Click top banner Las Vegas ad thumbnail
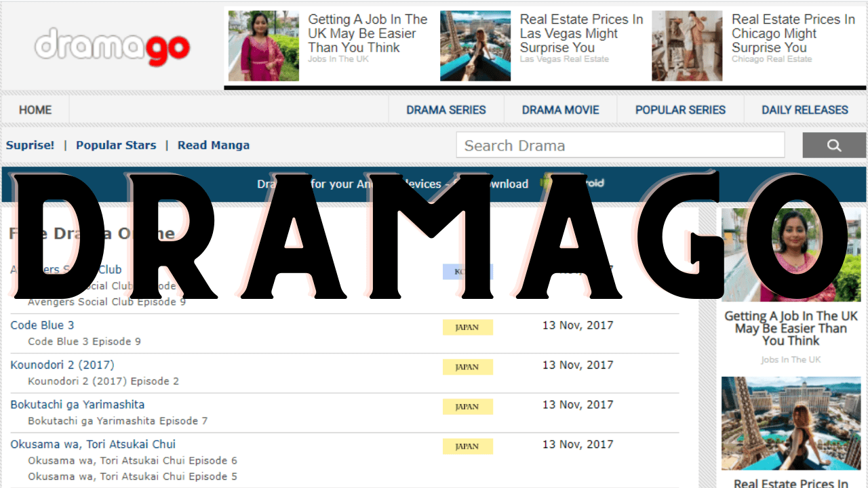This screenshot has width=868, height=488. pos(475,45)
